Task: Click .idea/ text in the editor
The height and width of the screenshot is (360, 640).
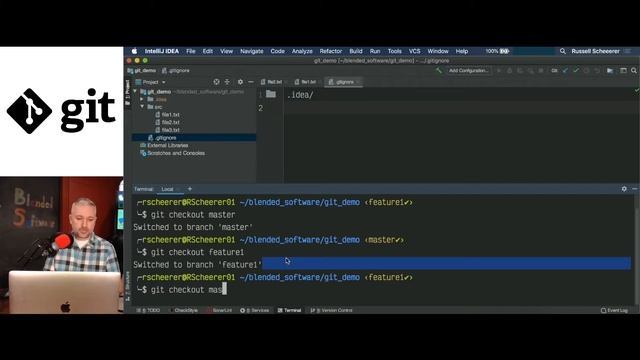Action: pyautogui.click(x=300, y=95)
